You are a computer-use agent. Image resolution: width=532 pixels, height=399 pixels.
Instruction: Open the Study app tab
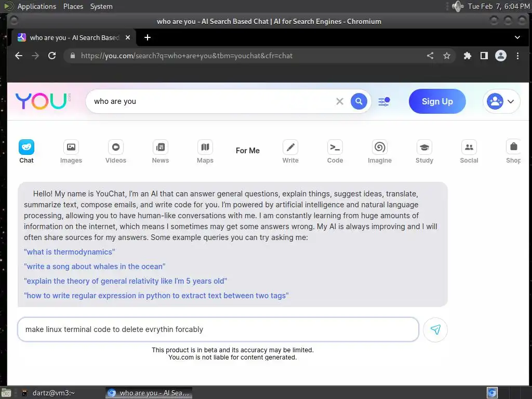(x=424, y=152)
